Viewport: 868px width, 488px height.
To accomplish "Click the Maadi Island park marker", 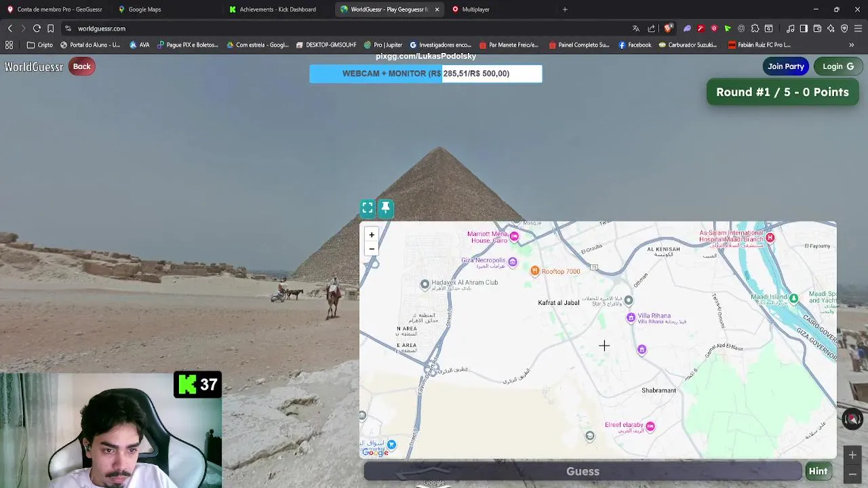I will [794, 298].
